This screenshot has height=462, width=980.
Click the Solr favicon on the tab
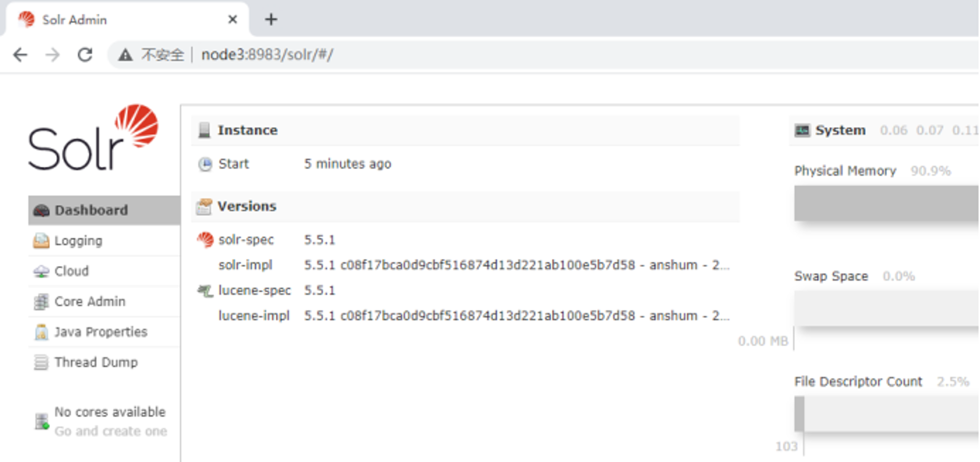pyautogui.click(x=26, y=20)
